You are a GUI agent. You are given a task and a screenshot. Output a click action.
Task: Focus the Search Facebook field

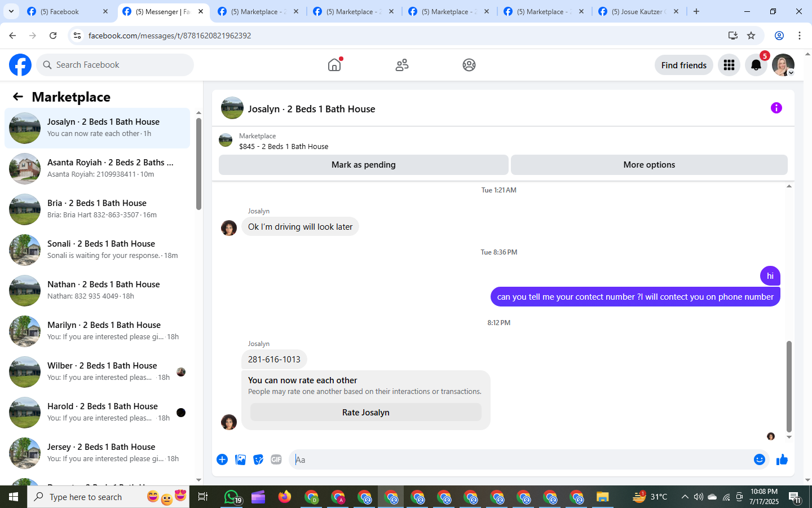click(115, 65)
